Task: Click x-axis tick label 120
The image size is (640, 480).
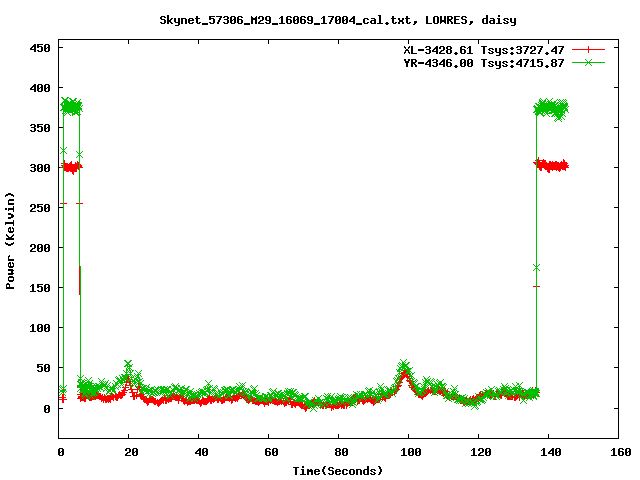Action: [x=481, y=452]
